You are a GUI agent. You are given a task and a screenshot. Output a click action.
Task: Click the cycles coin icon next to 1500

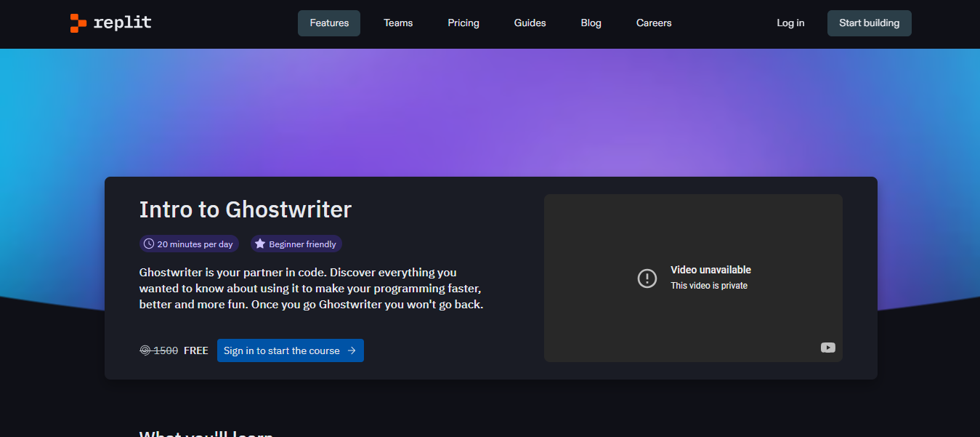pyautogui.click(x=145, y=350)
